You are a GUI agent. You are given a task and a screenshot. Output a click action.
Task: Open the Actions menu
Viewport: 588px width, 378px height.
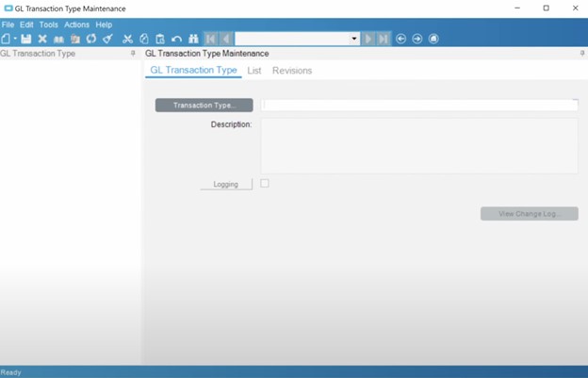click(x=77, y=25)
